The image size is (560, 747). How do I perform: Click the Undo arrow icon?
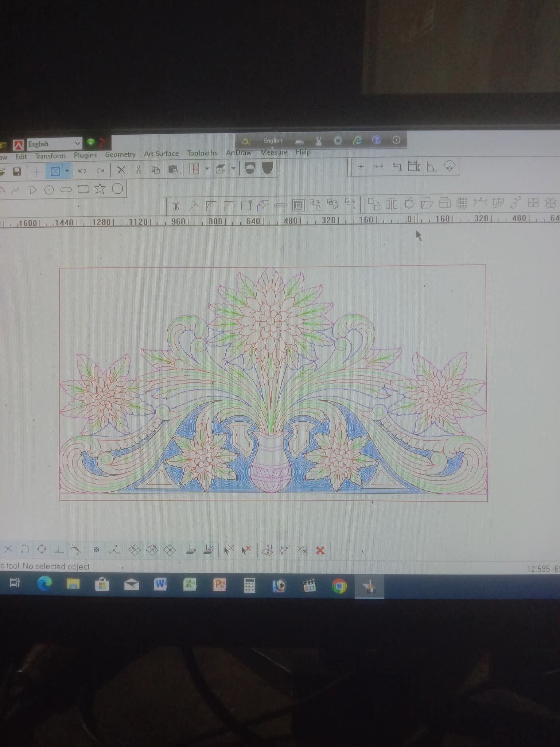coord(82,170)
